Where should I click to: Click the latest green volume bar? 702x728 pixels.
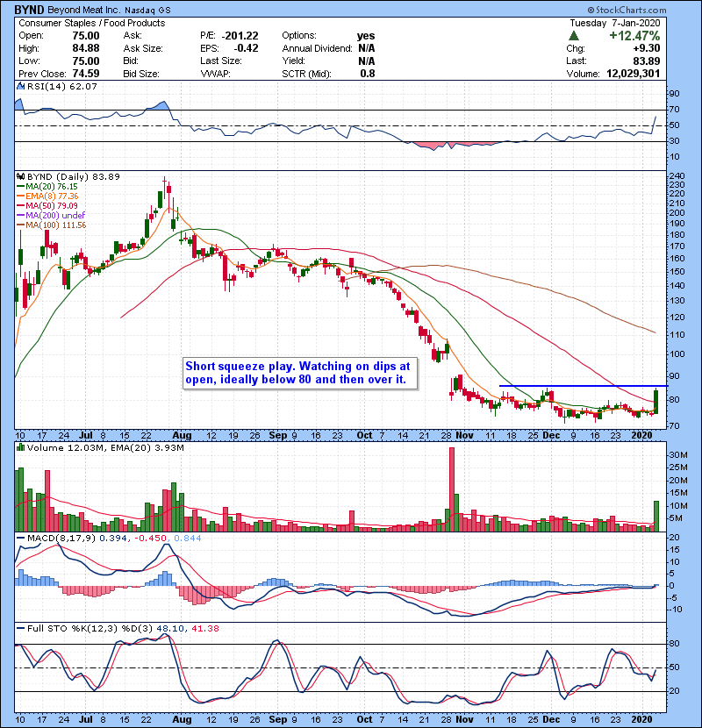coord(656,517)
